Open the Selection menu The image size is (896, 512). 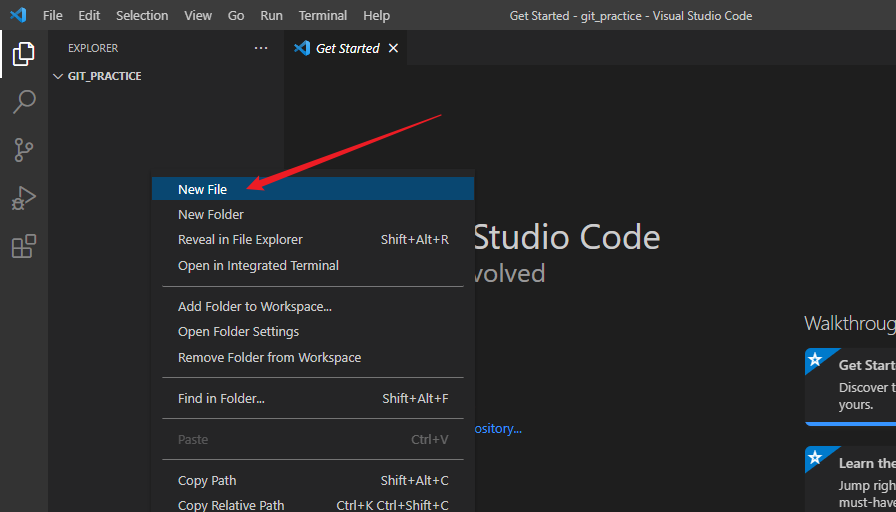pos(142,15)
